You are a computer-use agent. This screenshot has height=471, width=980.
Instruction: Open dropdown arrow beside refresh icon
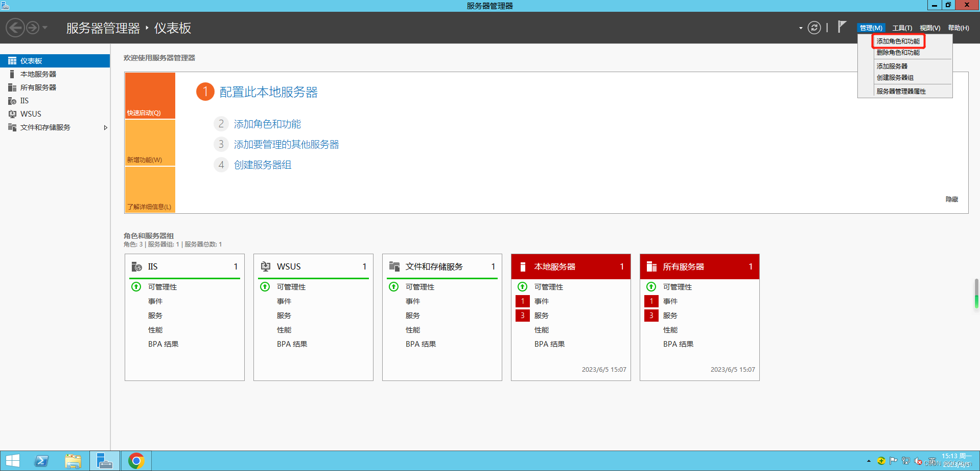[x=801, y=28]
